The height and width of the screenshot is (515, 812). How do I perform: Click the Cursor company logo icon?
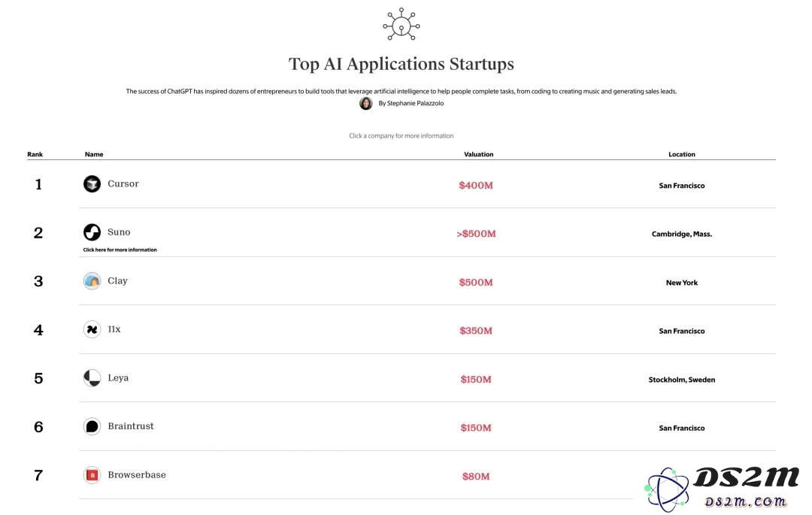click(92, 183)
